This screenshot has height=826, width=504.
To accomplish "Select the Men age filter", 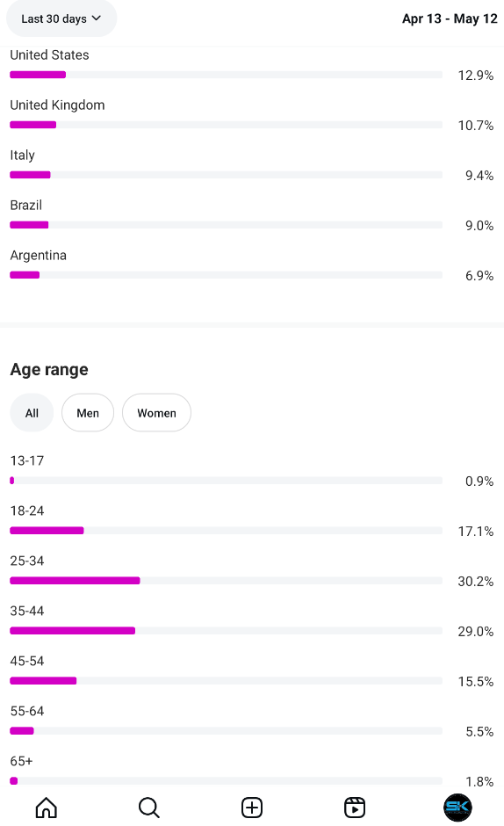I will [88, 413].
